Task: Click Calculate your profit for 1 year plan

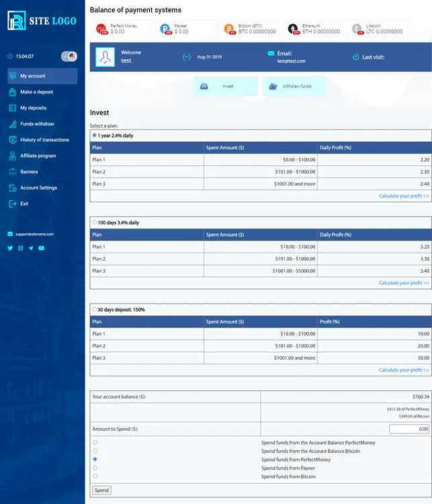Action: click(404, 196)
